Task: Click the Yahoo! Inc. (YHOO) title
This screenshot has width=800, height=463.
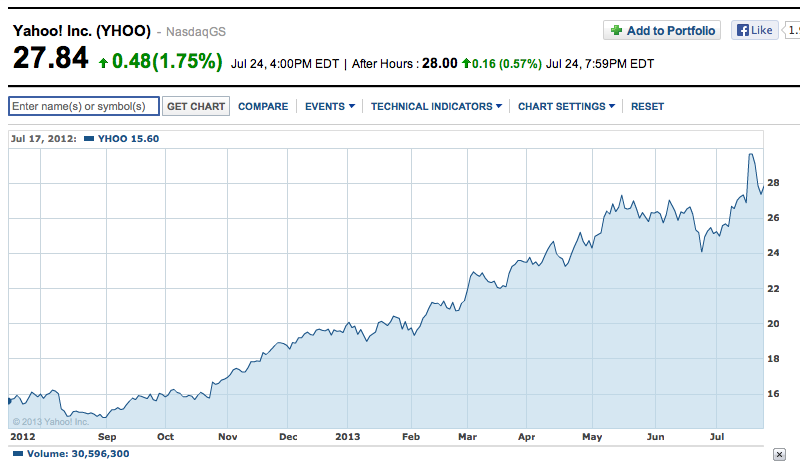Action: pos(82,31)
